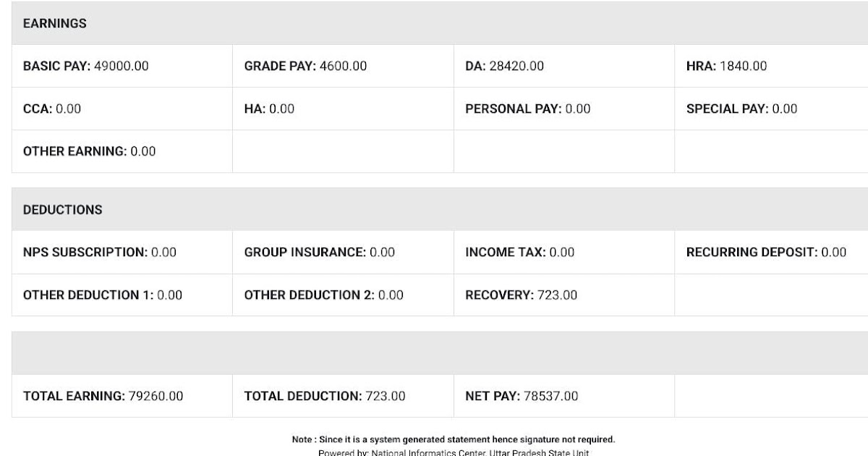Click the GRADE PAY 4600.00 cell
The width and height of the screenshot is (868, 456).
pos(305,67)
